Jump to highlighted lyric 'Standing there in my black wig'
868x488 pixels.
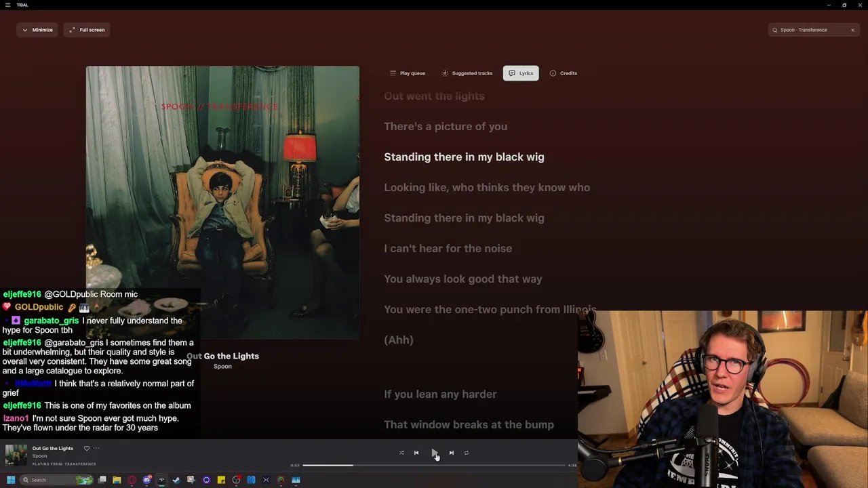[464, 157]
